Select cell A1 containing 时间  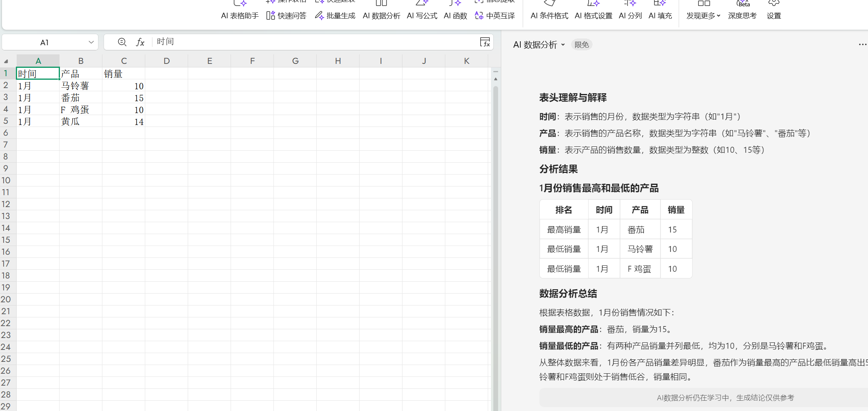tap(38, 73)
